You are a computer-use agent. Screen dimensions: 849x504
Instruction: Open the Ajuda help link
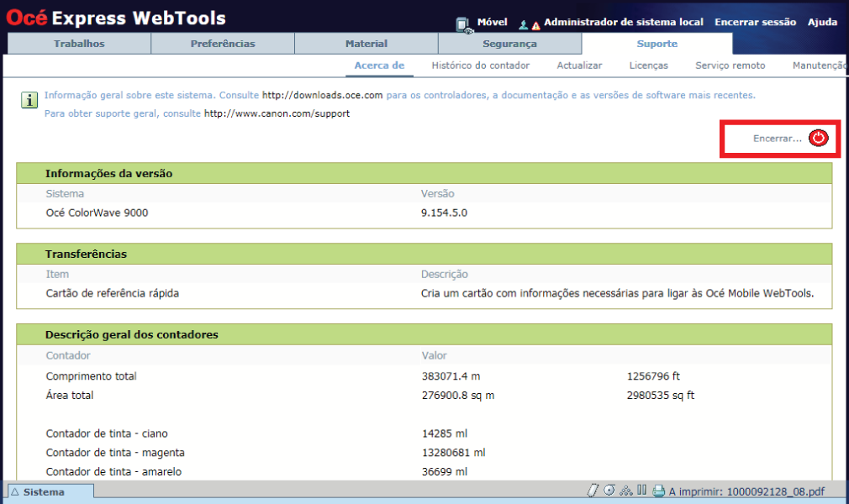822,22
